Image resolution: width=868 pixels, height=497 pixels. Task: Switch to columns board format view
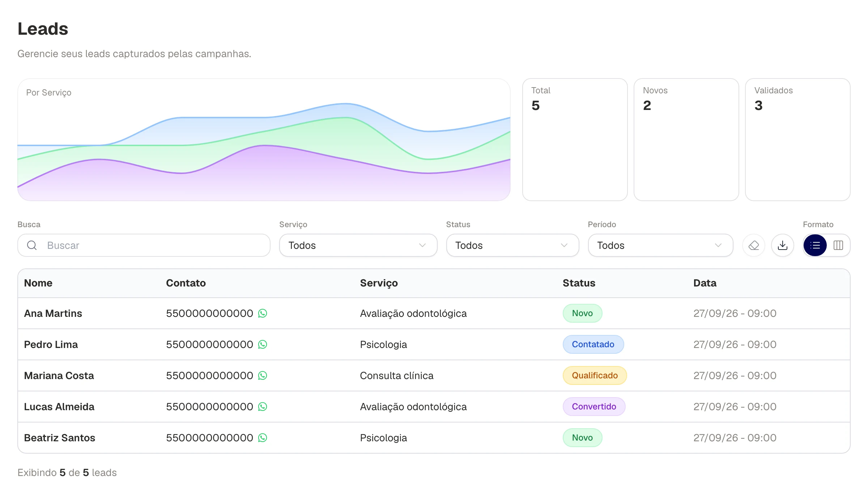838,245
